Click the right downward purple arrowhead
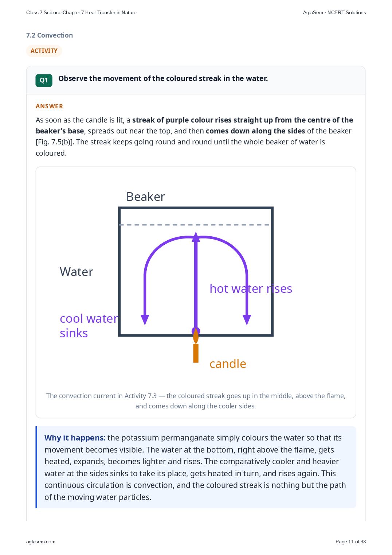The height and width of the screenshot is (555, 392). (x=247, y=320)
